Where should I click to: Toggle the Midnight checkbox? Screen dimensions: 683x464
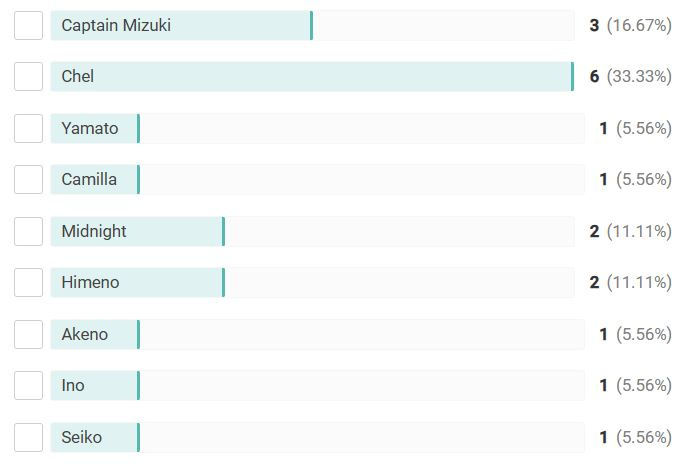[28, 231]
